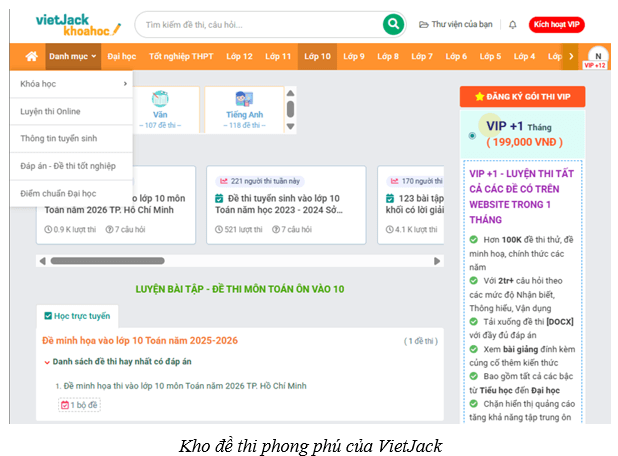This screenshot has width=618, height=456.
Task: Click the 1 bộ đề badge
Action: 80,405
